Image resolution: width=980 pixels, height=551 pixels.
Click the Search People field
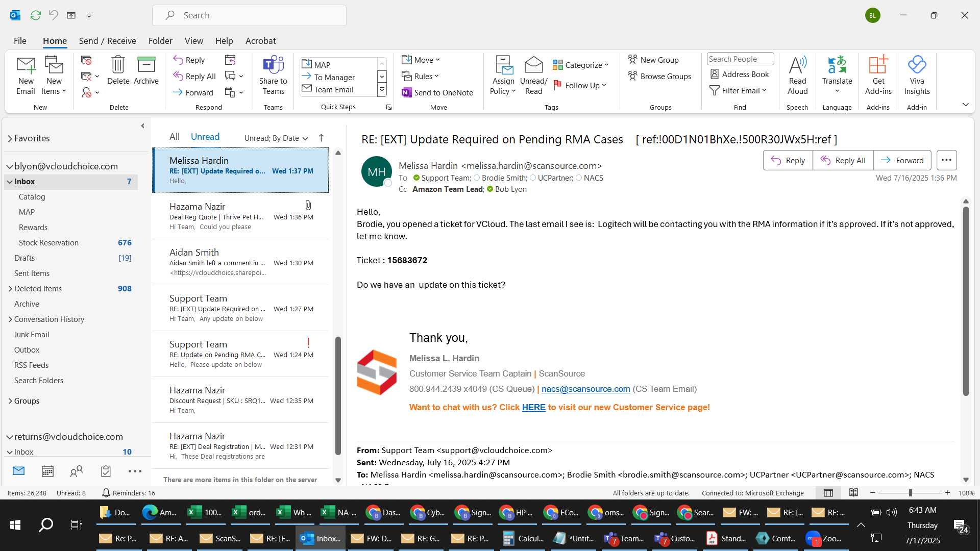(740, 59)
